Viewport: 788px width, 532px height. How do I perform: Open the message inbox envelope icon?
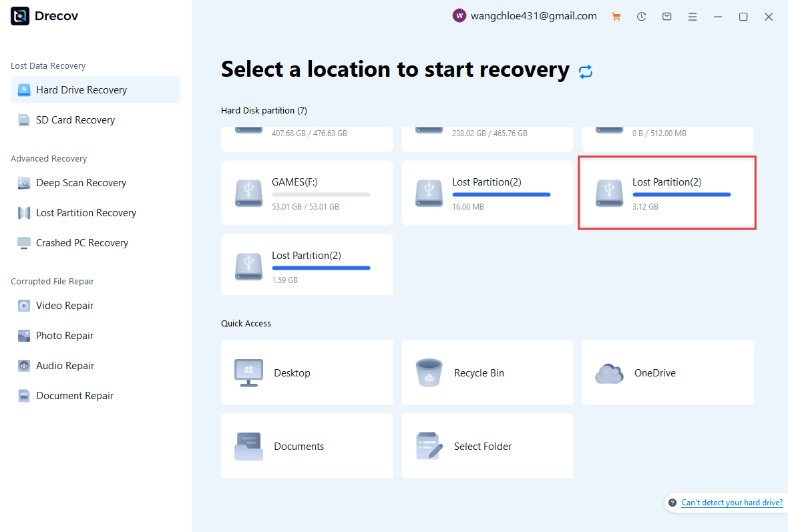point(666,16)
